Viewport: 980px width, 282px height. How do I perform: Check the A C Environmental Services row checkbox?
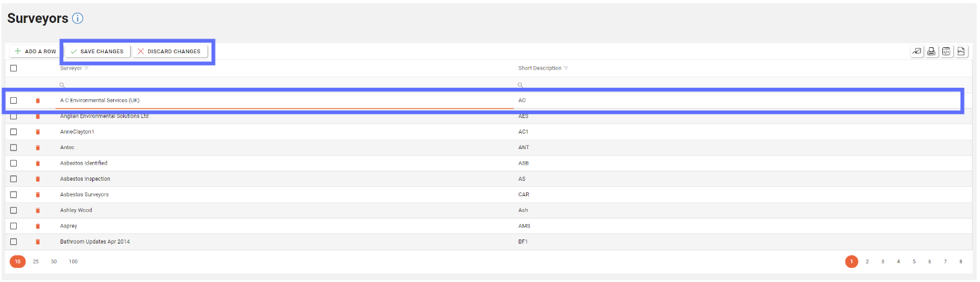click(13, 101)
